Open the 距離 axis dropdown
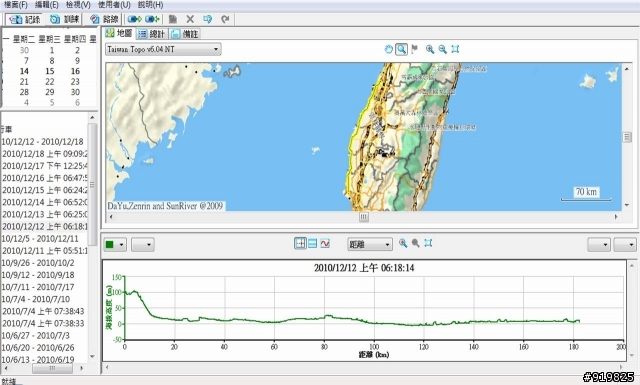Screen dimensions: 640x385 (370, 245)
